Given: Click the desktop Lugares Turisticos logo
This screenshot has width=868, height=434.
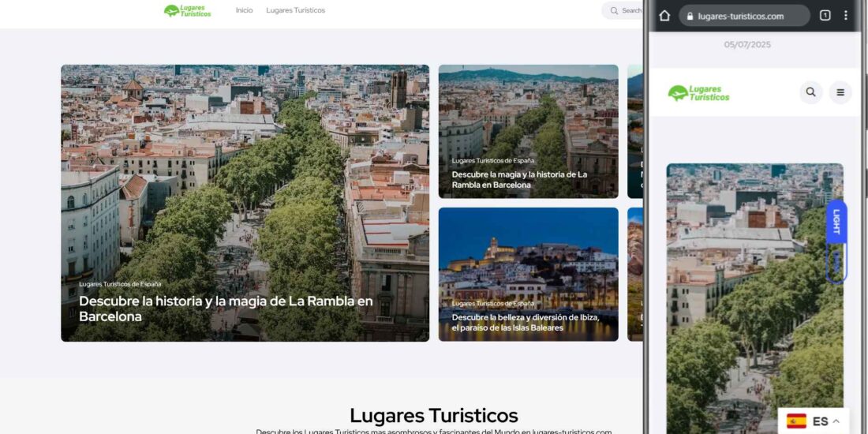Looking at the screenshot, I should coord(188,10).
